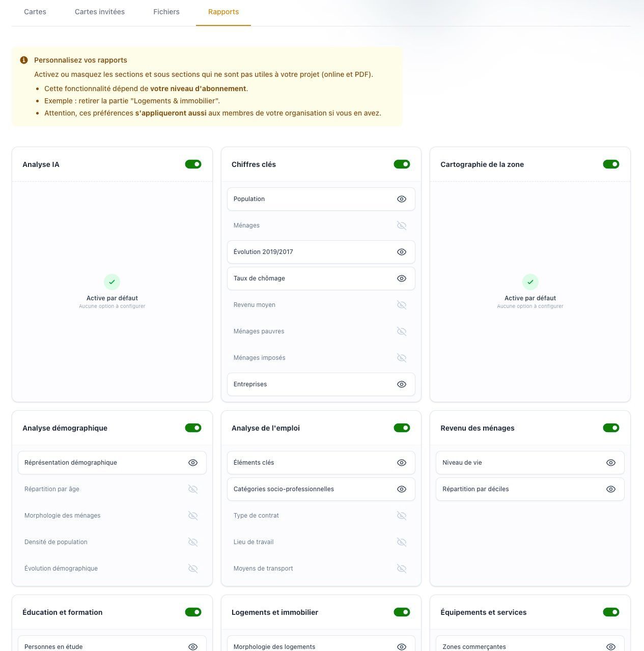This screenshot has width=644, height=651.
Task: Show the Revenu moyen indicator
Action: 402,305
